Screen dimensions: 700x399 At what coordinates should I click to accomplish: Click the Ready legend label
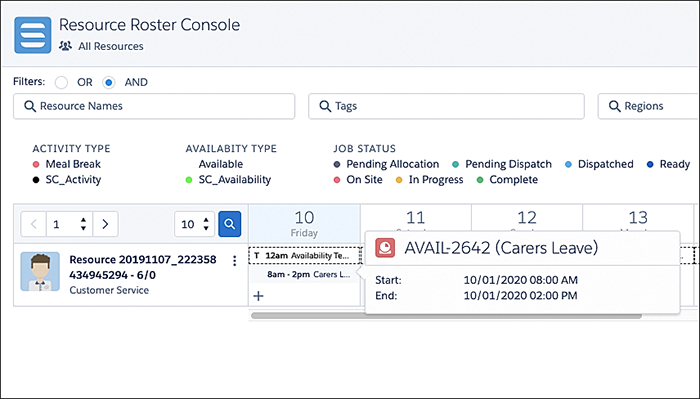675,164
